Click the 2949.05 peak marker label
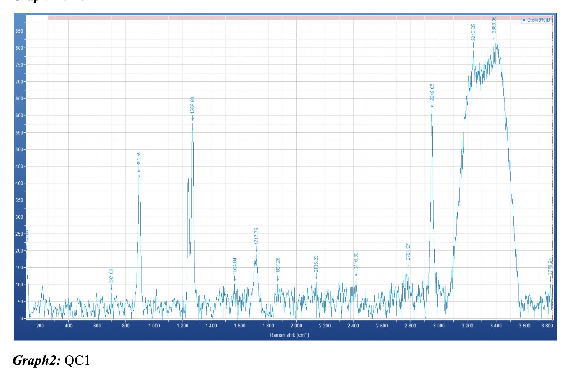Screen dimensions: 588x384 click(x=432, y=92)
